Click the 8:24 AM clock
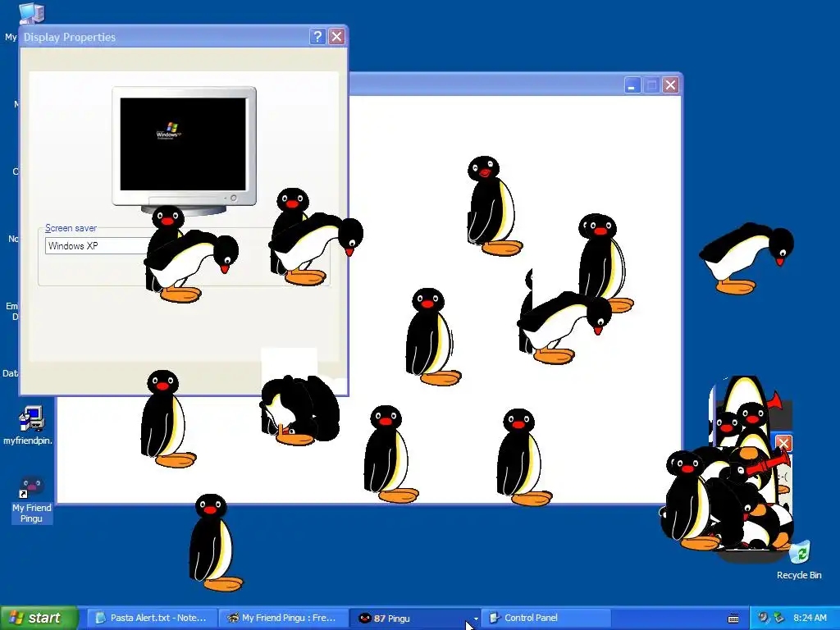840x630 pixels. click(810, 618)
